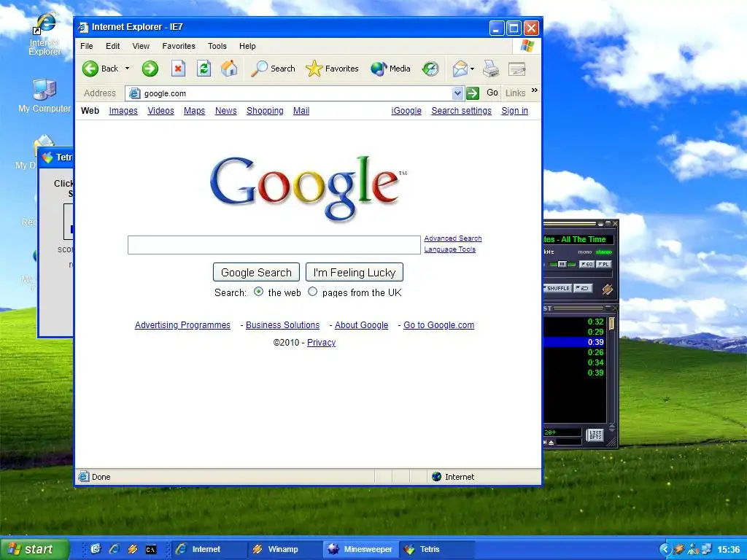Click the Google search text box
The image size is (747, 560).
click(274, 245)
